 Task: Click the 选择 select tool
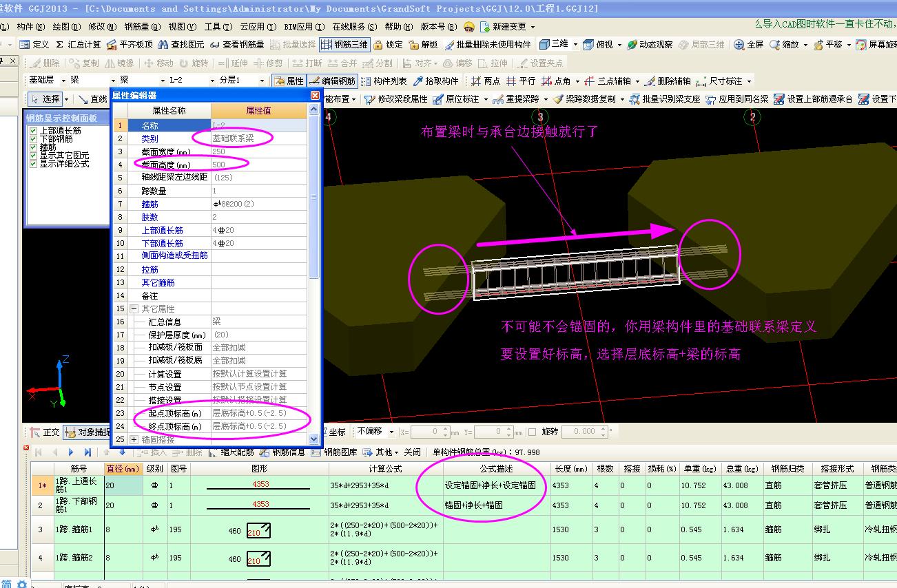click(x=46, y=98)
